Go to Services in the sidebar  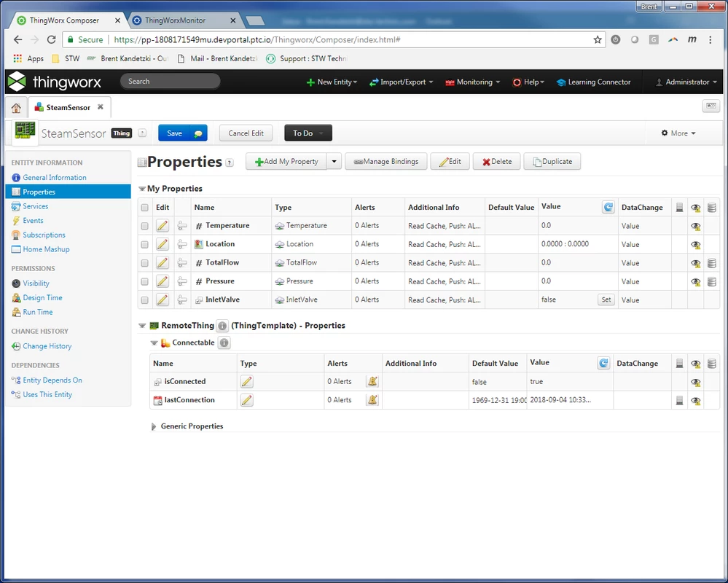(36, 206)
